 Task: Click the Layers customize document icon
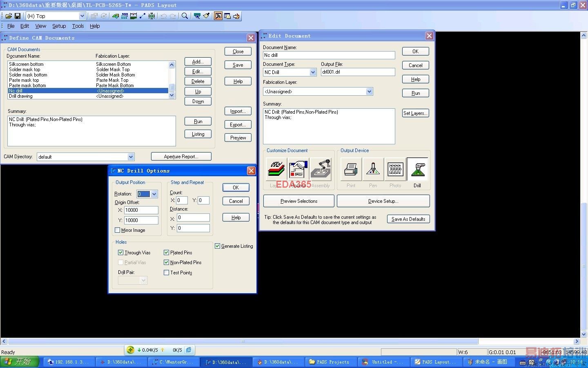tap(276, 169)
